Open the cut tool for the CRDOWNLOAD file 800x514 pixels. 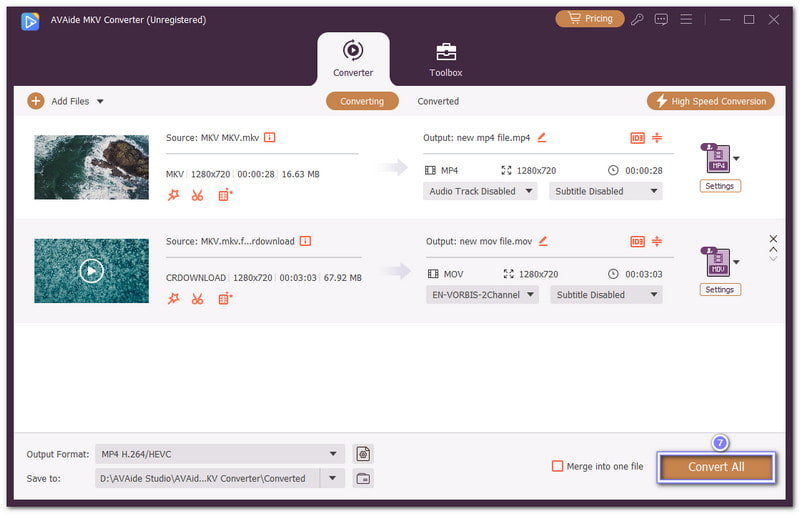197,299
